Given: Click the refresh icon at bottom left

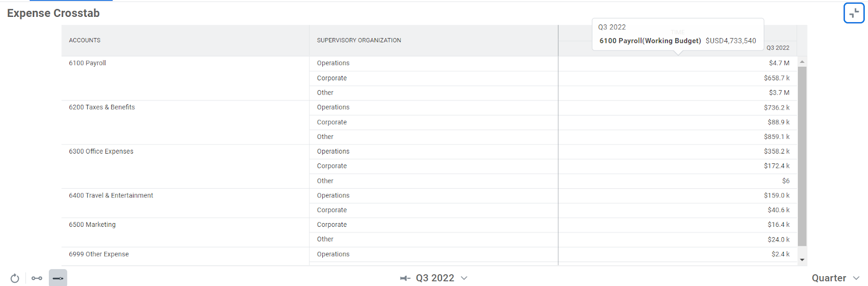Looking at the screenshot, I should 15,278.
